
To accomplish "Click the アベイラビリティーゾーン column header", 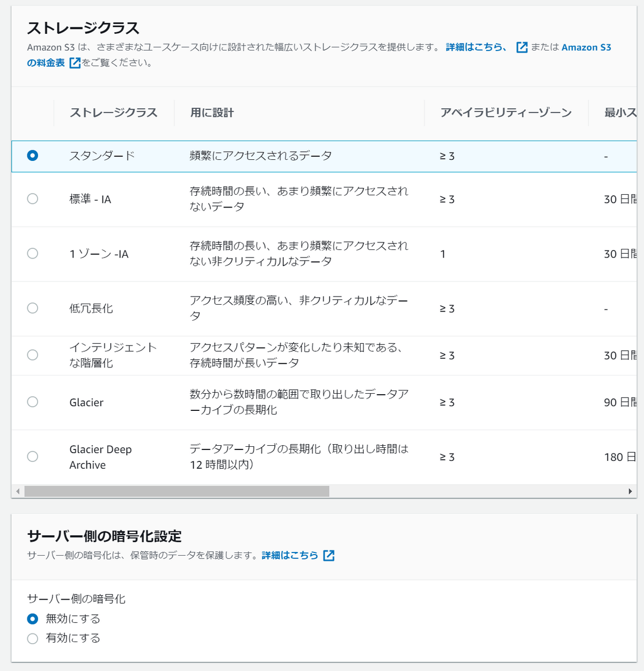I will [x=506, y=113].
